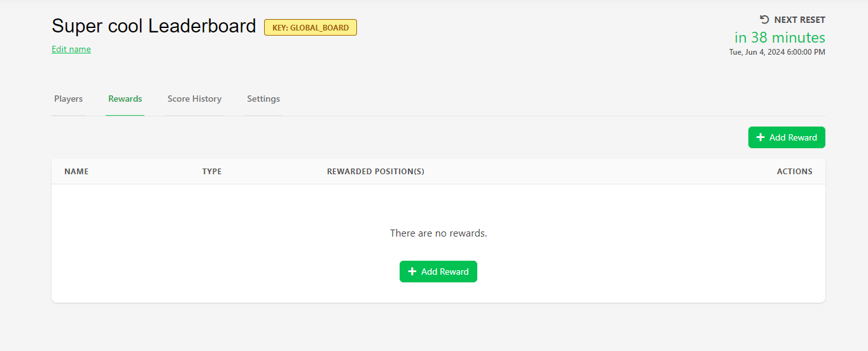
Task: Click the NEXT RESET label
Action: click(799, 20)
